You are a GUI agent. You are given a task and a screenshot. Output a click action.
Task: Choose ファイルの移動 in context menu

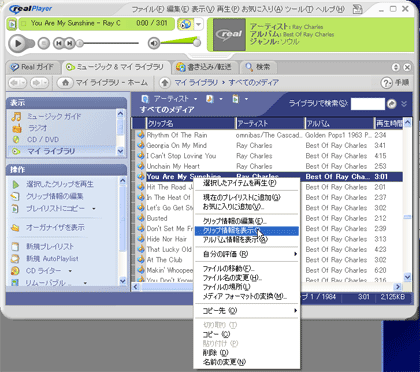click(x=247, y=268)
